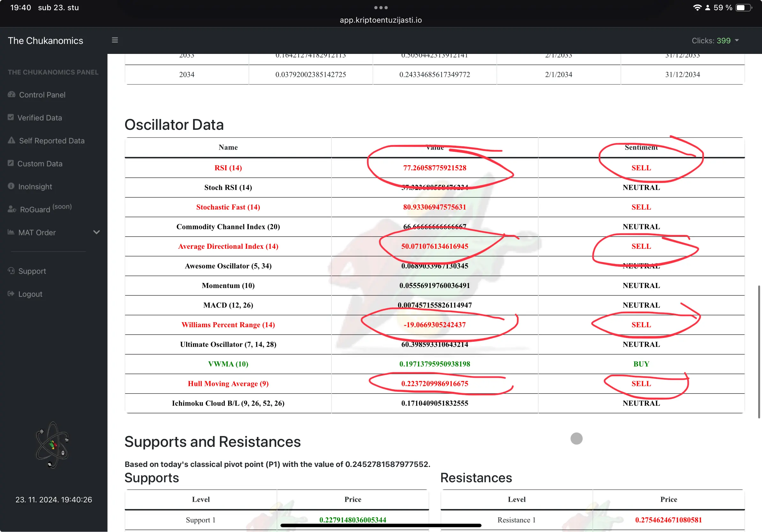Expand the MAT Order chevron
Viewport: 762px width, 532px height.
[x=97, y=232]
